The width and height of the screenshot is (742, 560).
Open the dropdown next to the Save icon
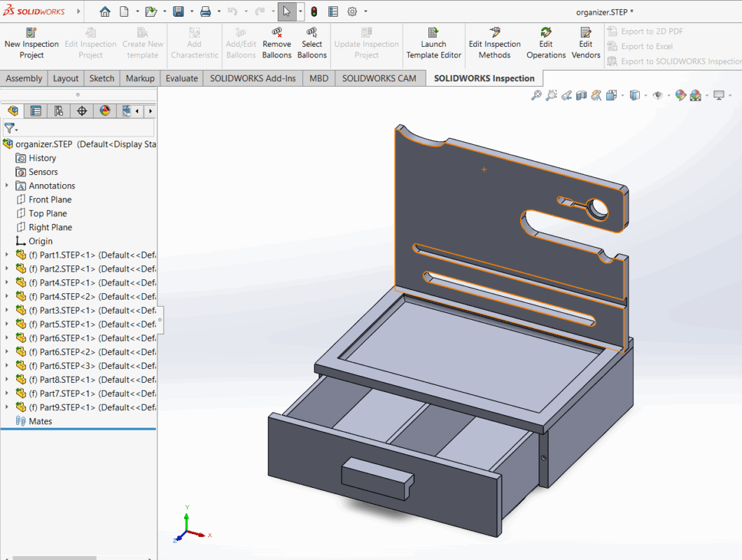click(192, 11)
